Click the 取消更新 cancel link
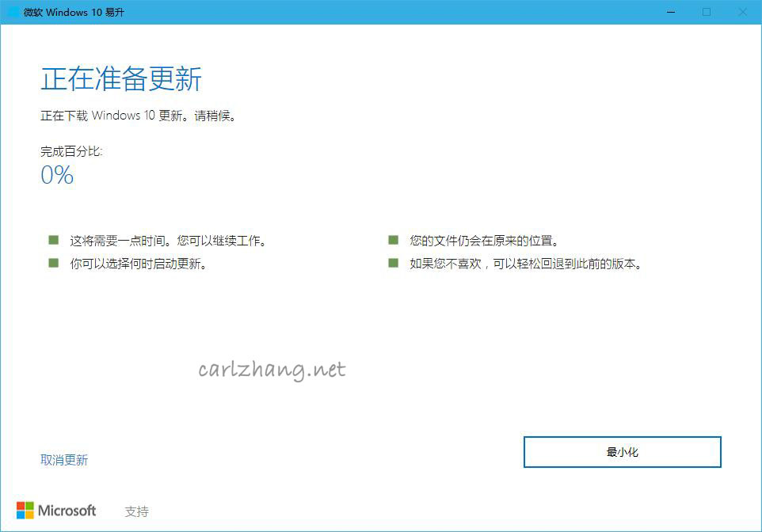 tap(63, 459)
